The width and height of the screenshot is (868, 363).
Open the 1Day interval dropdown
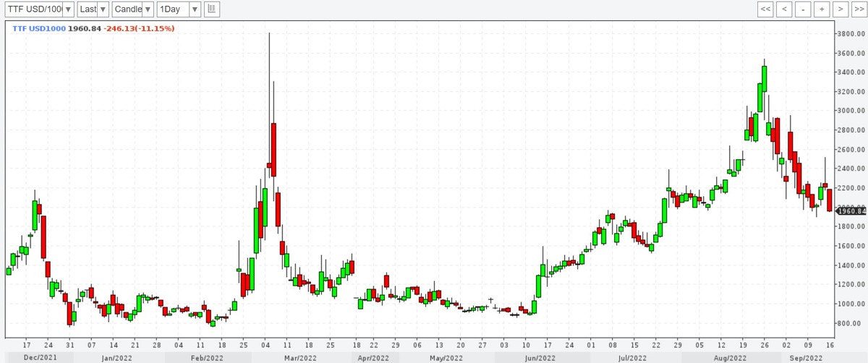[179, 9]
